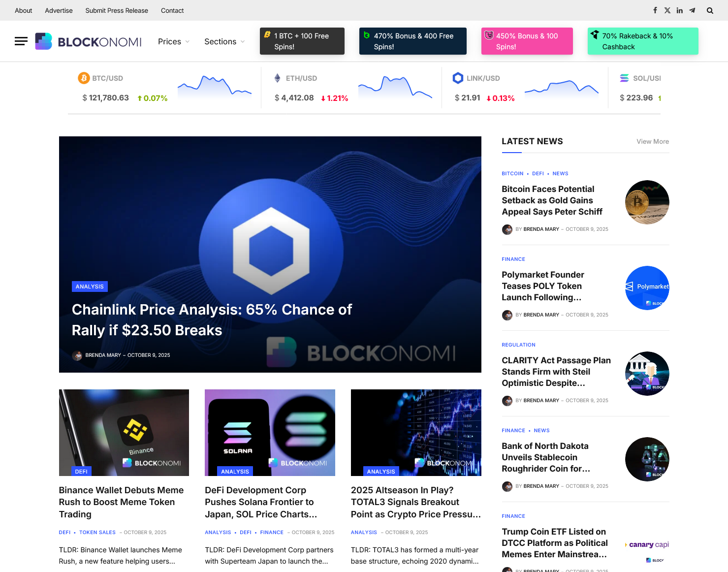Screen dimensions: 728x572
Task: Open the Facebook page icon
Action: (x=655, y=10)
